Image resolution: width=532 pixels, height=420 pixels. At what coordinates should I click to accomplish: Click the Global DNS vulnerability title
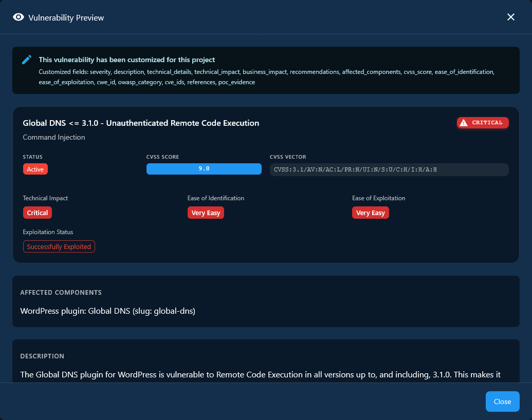point(141,123)
